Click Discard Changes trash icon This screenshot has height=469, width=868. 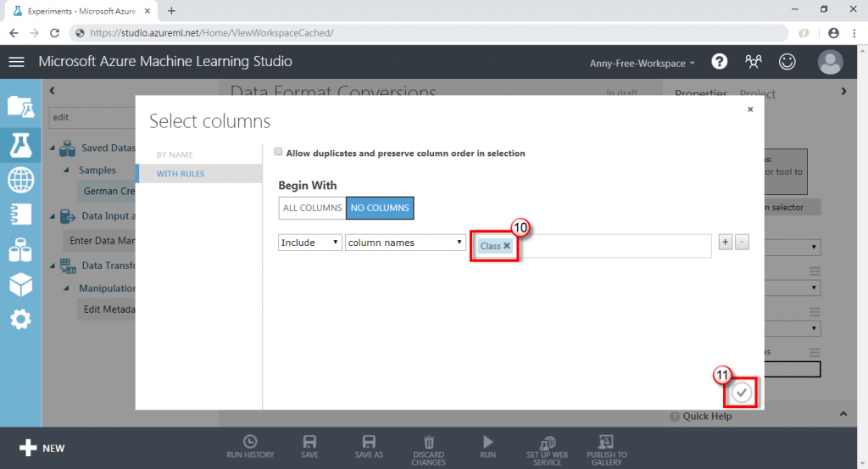pos(428,450)
